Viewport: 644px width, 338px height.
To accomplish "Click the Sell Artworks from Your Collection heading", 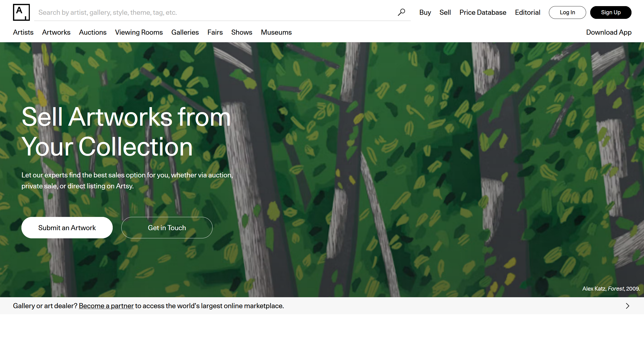I will 126,132.
